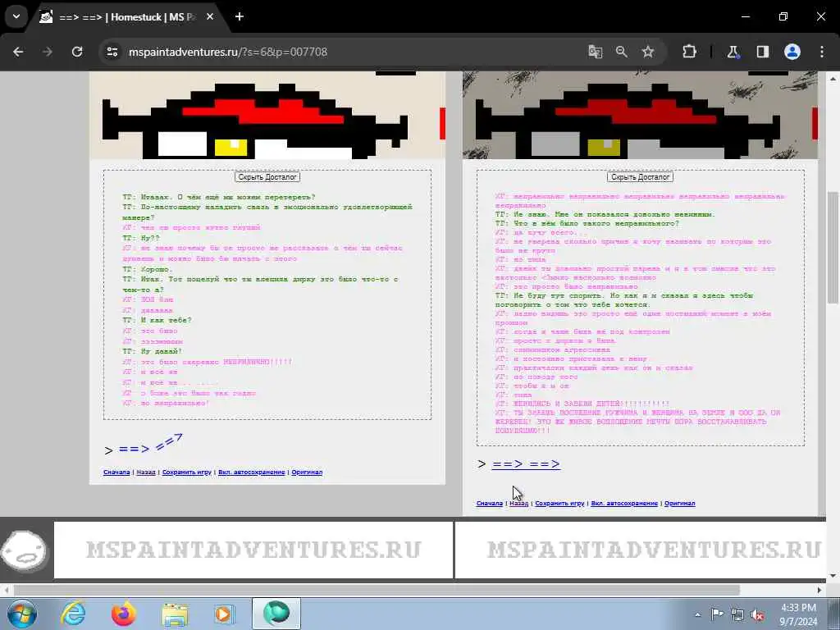
Task: Go back to the previous page
Action: (x=18, y=52)
